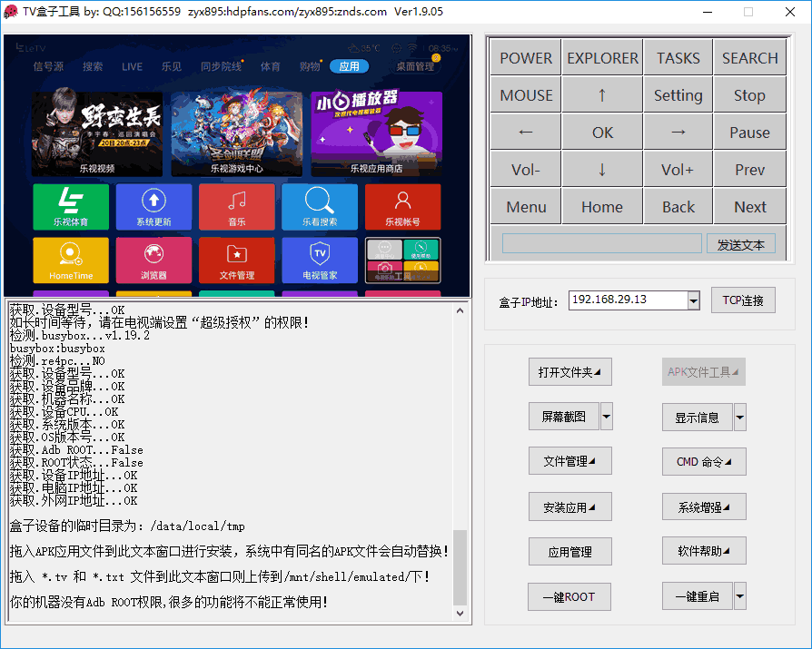
Task: Click the up arrow remote button
Action: click(x=602, y=94)
